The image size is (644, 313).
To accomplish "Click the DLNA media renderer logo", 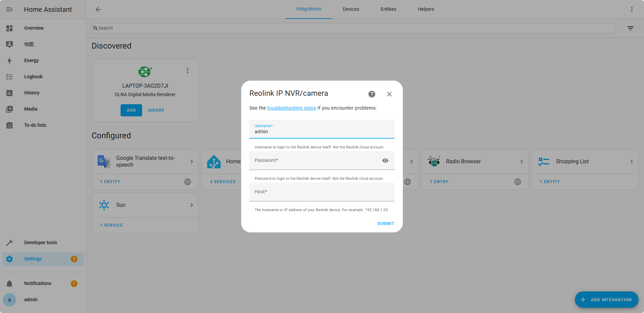I will pyautogui.click(x=145, y=72).
